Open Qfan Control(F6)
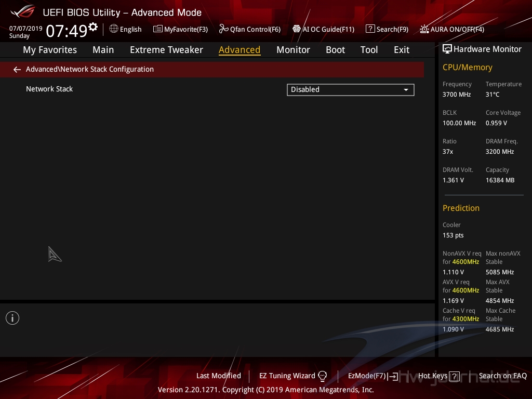The height and width of the screenshot is (399, 532). coord(250,29)
